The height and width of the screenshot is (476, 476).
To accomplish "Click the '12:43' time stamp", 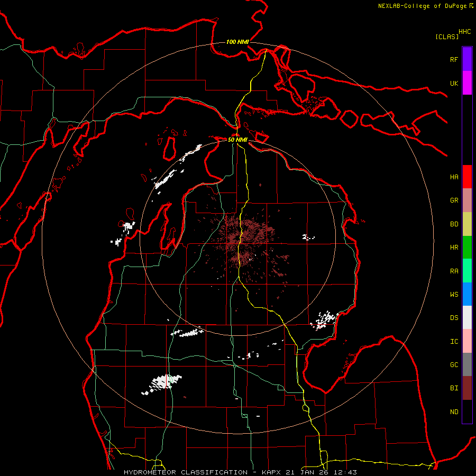I will (x=345, y=472).
